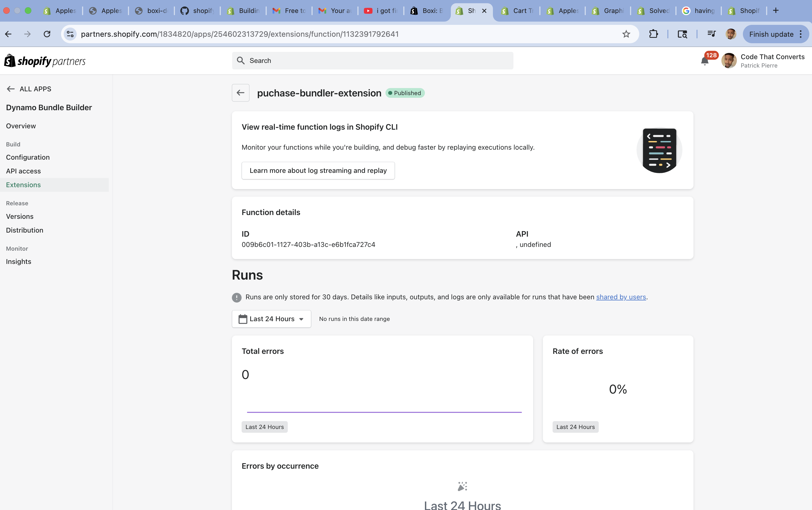
Task: Focus the Search input field
Action: (373, 61)
